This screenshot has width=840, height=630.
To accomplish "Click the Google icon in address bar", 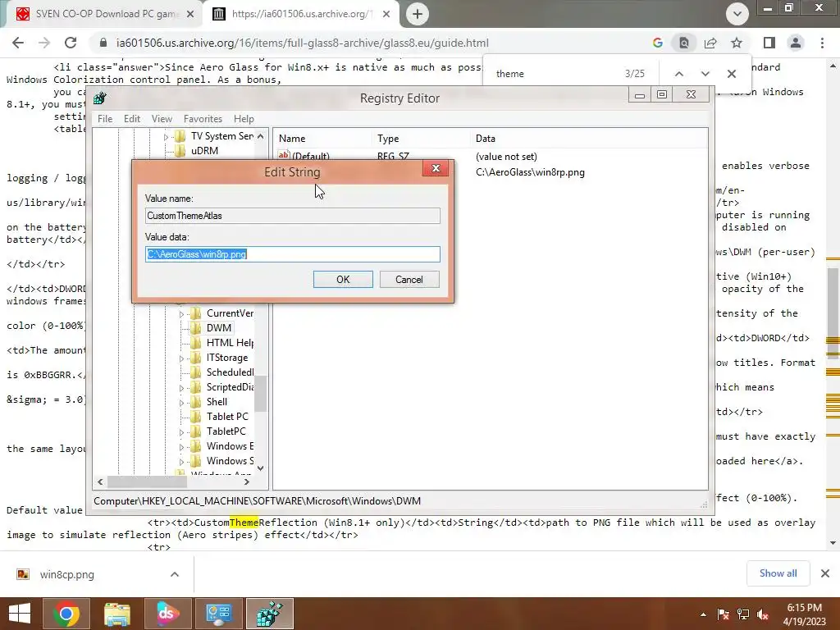I will click(x=658, y=43).
